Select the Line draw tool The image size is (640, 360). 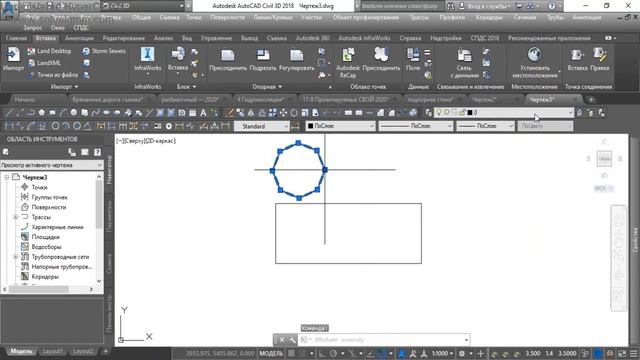9,113
